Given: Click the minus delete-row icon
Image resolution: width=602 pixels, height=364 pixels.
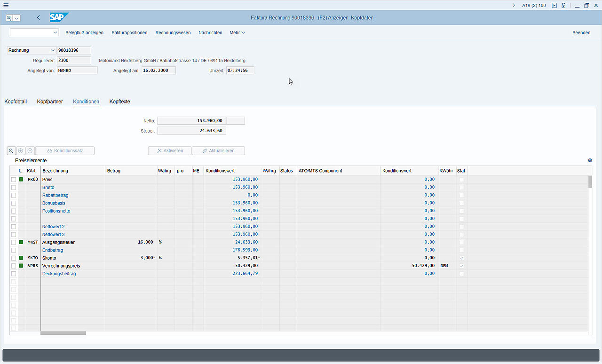Looking at the screenshot, I should [x=30, y=151].
